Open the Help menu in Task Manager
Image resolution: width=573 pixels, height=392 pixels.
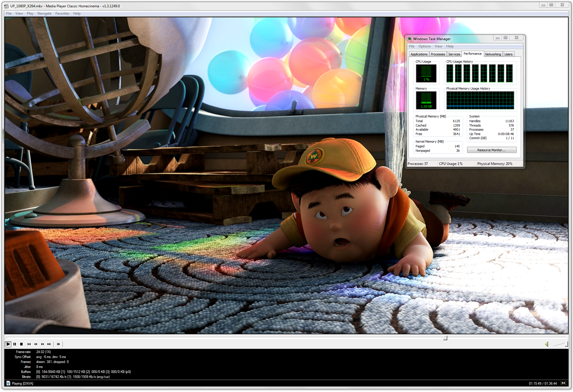pos(450,46)
